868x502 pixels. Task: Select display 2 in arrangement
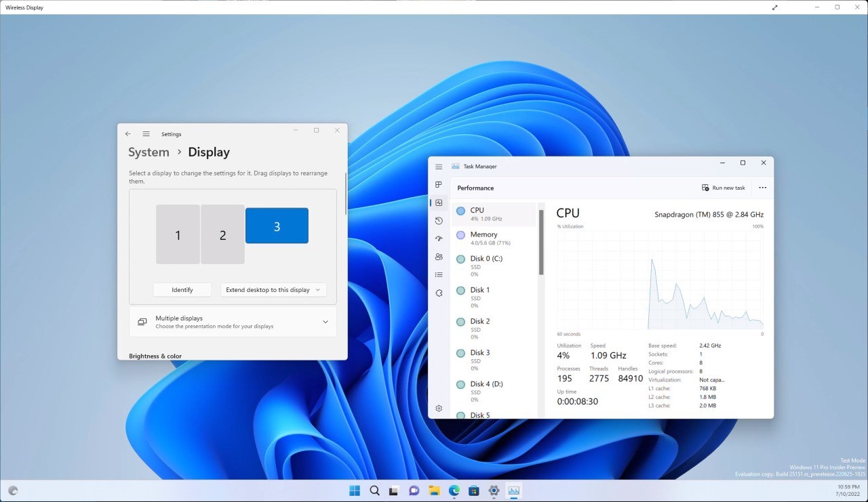point(222,234)
